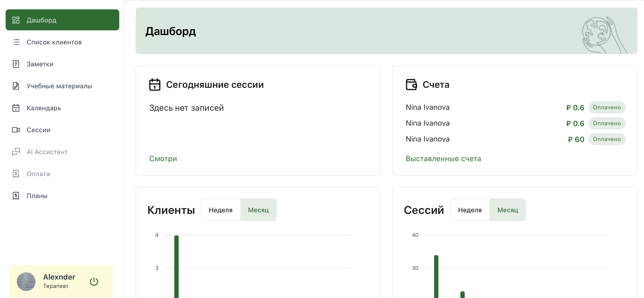Click the Клиенты chart title
The image size is (644, 298).
pos(171,210)
